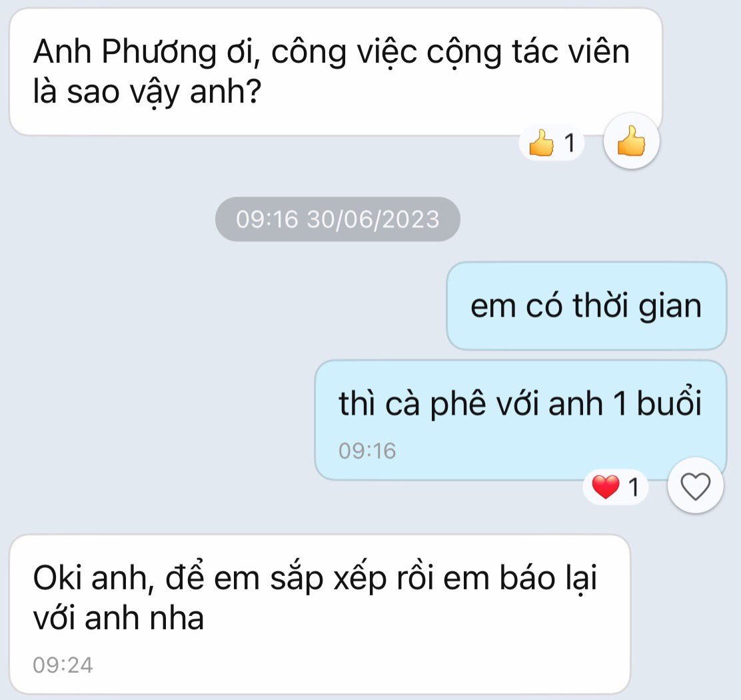
Task: Tap the small thumbs-up emoji beside count 1
Action: pyautogui.click(x=542, y=143)
